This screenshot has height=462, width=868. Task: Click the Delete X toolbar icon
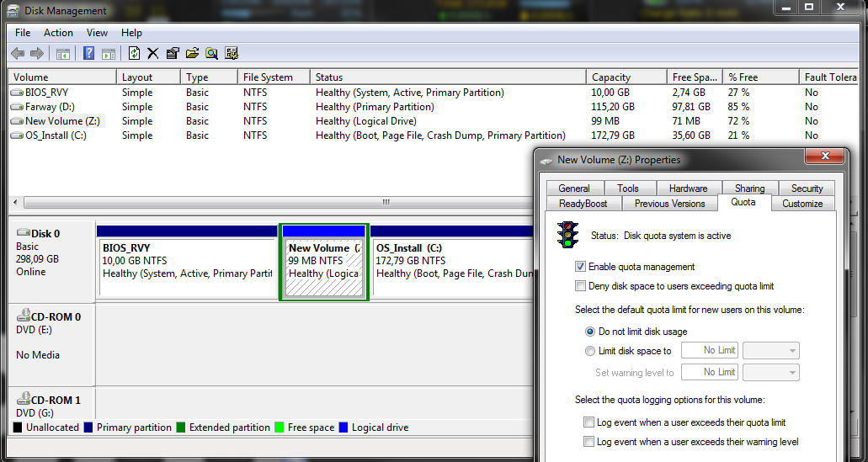click(x=152, y=54)
